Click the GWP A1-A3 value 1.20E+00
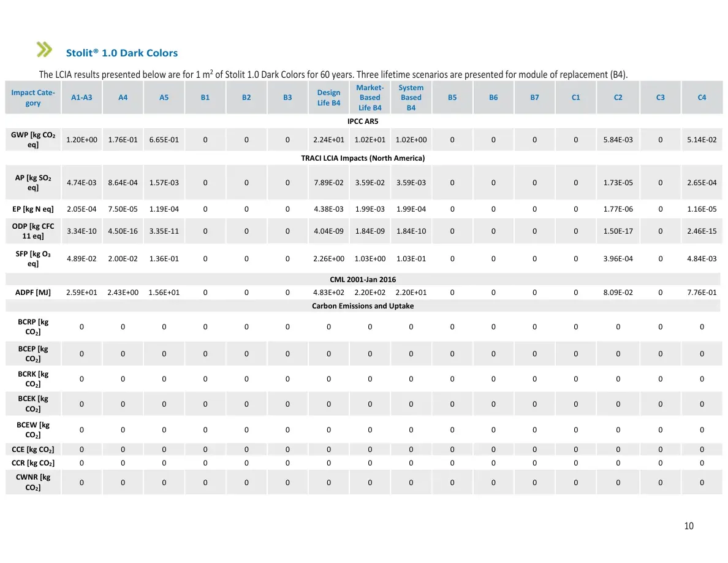Image resolution: width=728 pixels, height=563 pixels. [82, 140]
